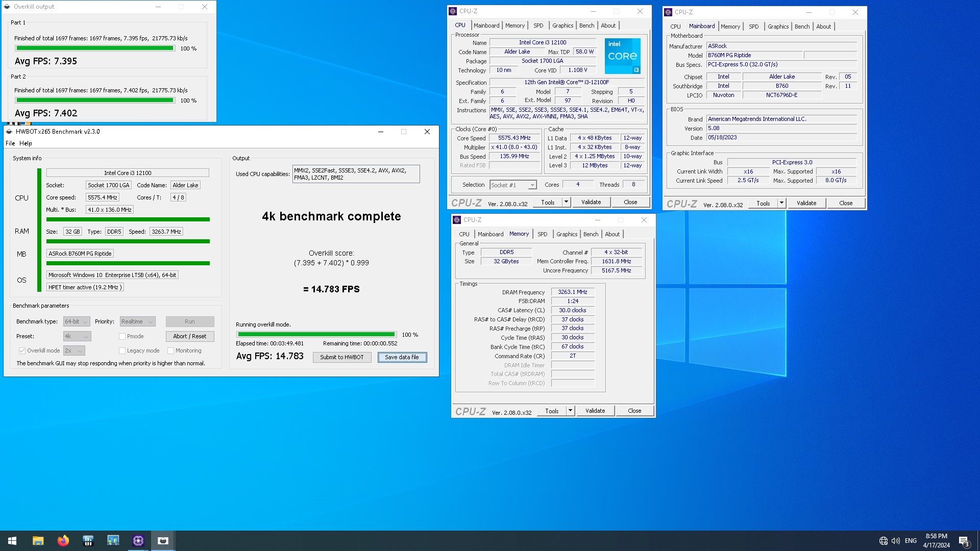This screenshot has width=980, height=551.
Task: Open About tab in CPU-Z Memory window
Action: [612, 234]
